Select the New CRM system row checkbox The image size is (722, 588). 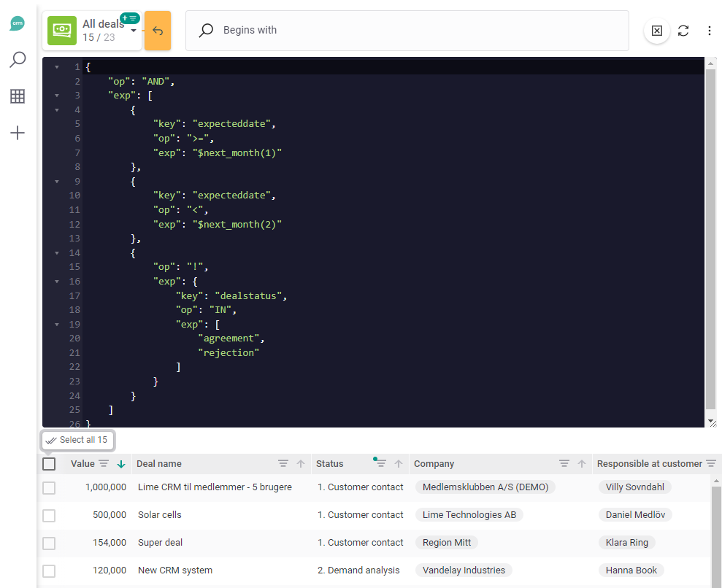coord(49,570)
